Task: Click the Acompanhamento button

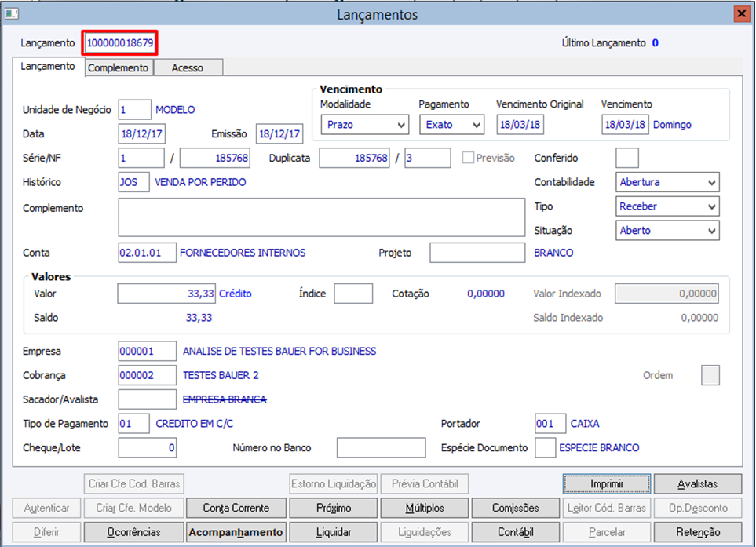Action: coord(236,531)
